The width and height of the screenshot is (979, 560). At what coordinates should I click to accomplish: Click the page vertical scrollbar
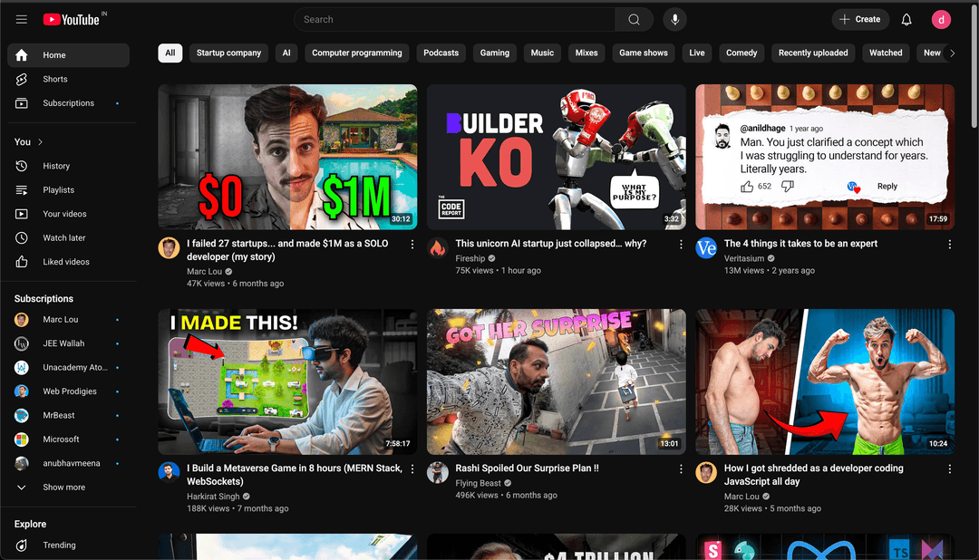pos(974,65)
